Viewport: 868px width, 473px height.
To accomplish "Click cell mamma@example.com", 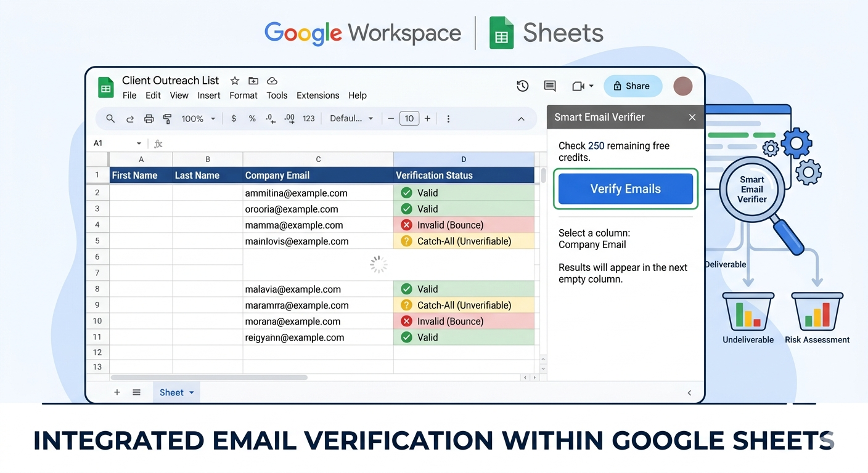I will click(x=318, y=225).
